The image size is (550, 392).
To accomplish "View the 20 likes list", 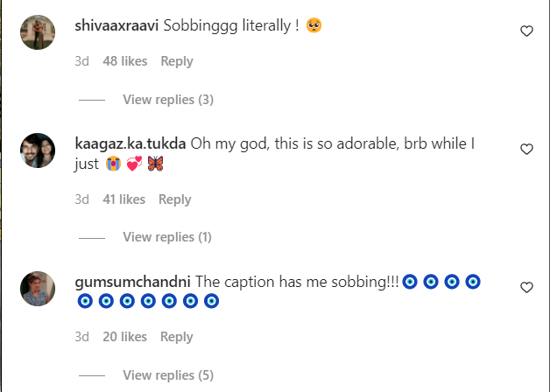I will point(123,337).
